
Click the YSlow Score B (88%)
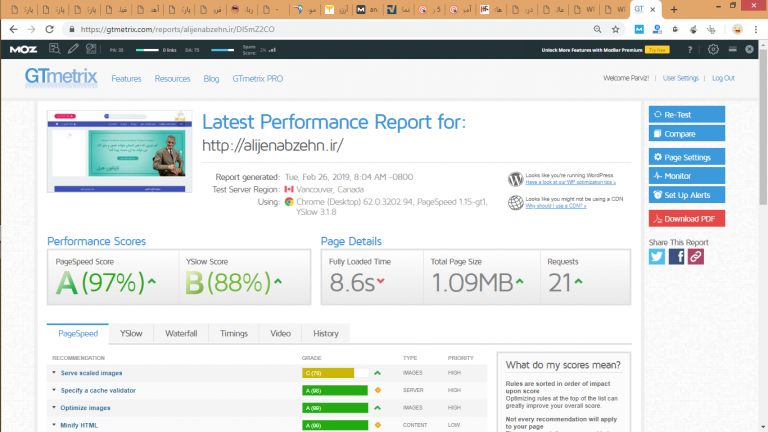tap(228, 283)
